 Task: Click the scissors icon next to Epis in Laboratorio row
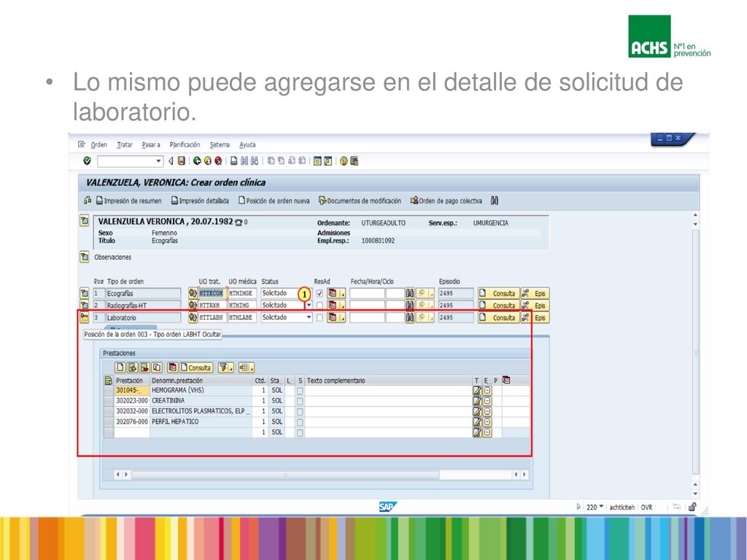coord(525,317)
